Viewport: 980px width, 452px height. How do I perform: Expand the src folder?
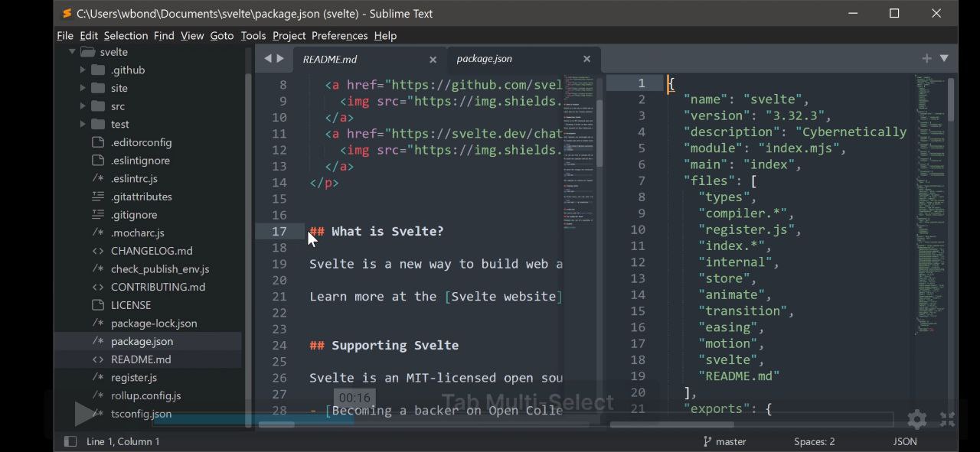[x=83, y=106]
